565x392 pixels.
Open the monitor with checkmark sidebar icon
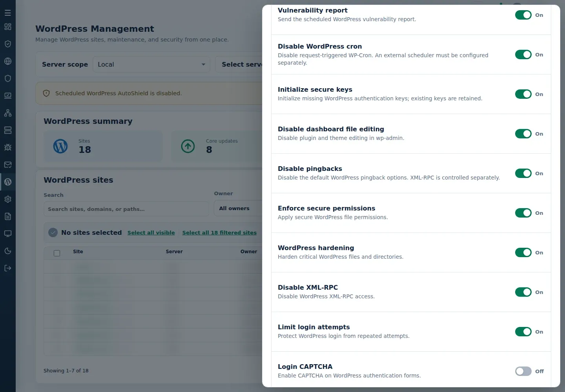(x=8, y=96)
